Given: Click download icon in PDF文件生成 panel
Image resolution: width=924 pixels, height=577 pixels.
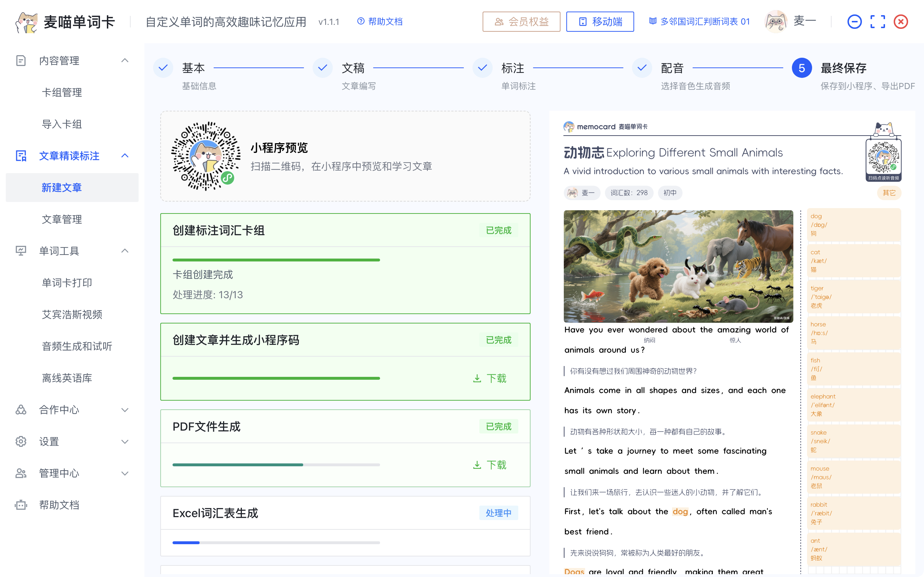Looking at the screenshot, I should click(x=477, y=465).
